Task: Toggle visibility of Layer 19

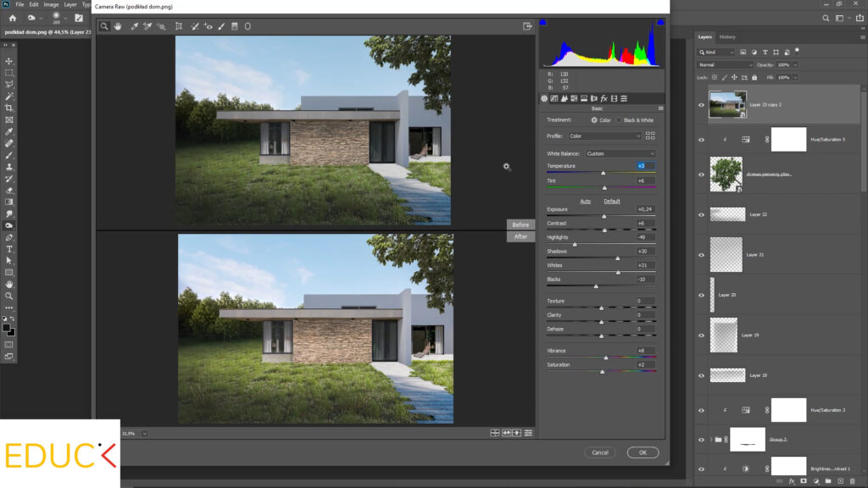Action: tap(701, 335)
